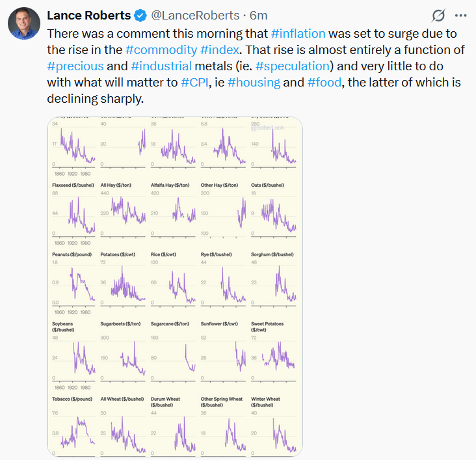
Task: Click the 6m timestamp
Action: [x=258, y=16]
